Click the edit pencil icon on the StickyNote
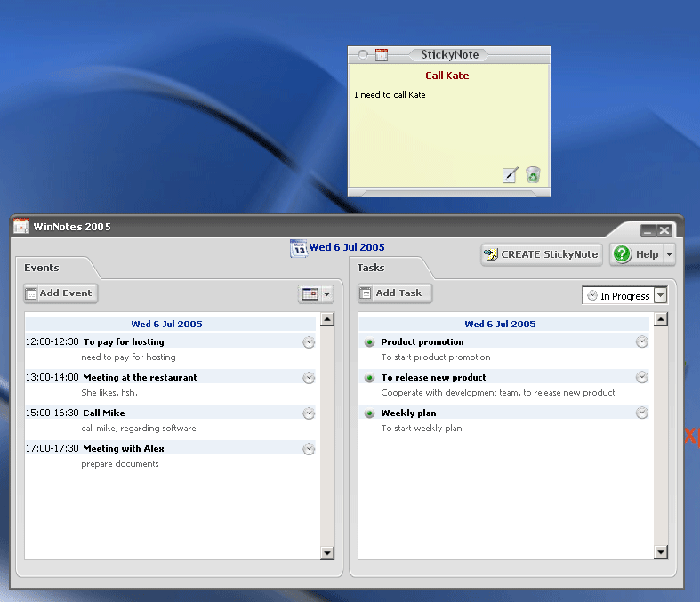 (x=511, y=175)
